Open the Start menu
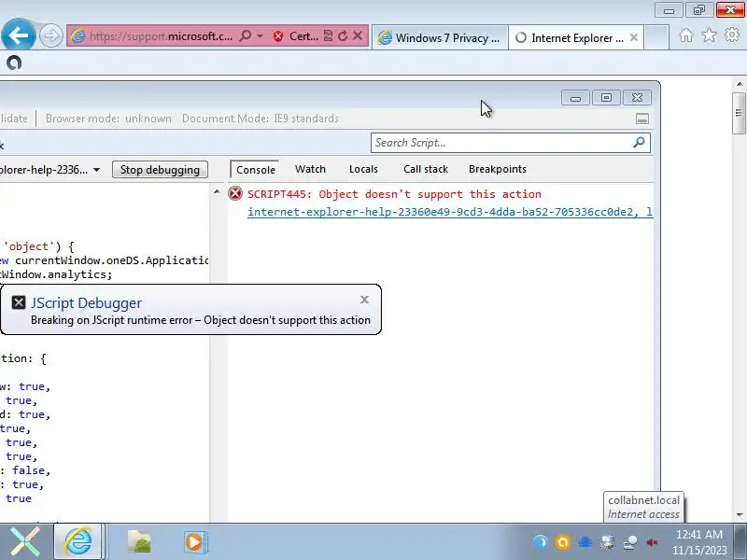 pyautogui.click(x=25, y=541)
